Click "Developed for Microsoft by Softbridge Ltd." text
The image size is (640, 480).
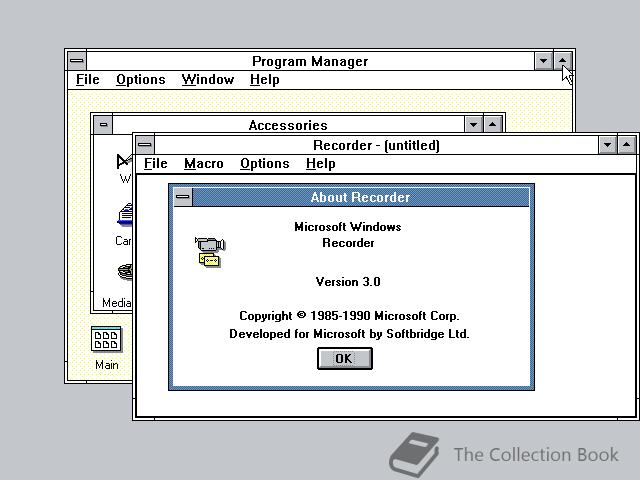pos(349,334)
